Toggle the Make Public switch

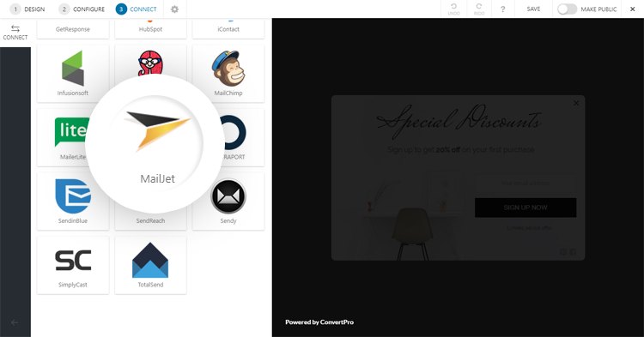click(x=567, y=9)
